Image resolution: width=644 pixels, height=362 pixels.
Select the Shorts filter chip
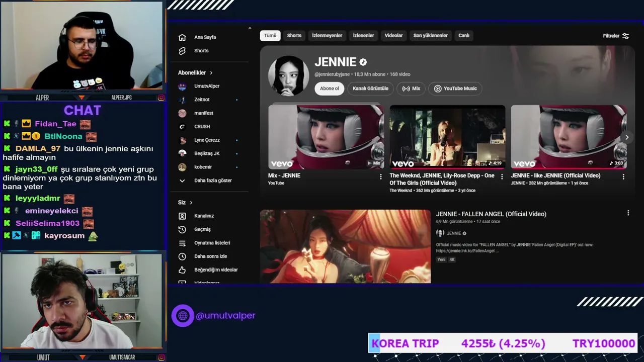point(294,36)
